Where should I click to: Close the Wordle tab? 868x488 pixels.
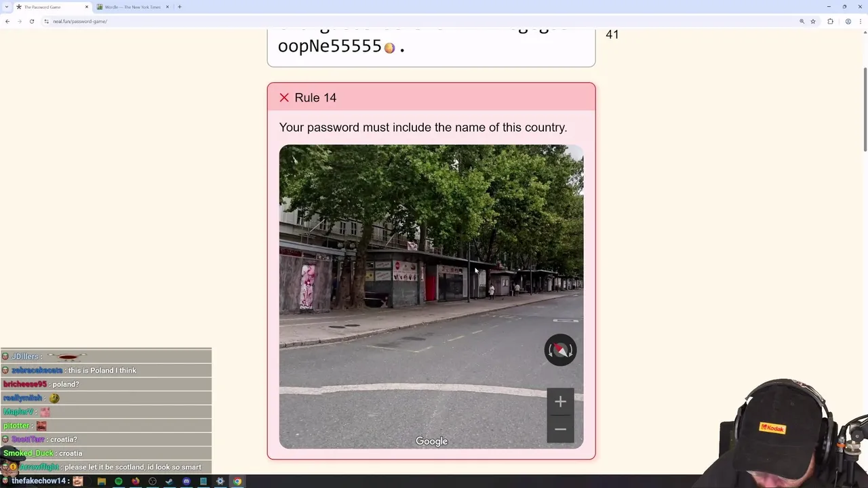167,7
